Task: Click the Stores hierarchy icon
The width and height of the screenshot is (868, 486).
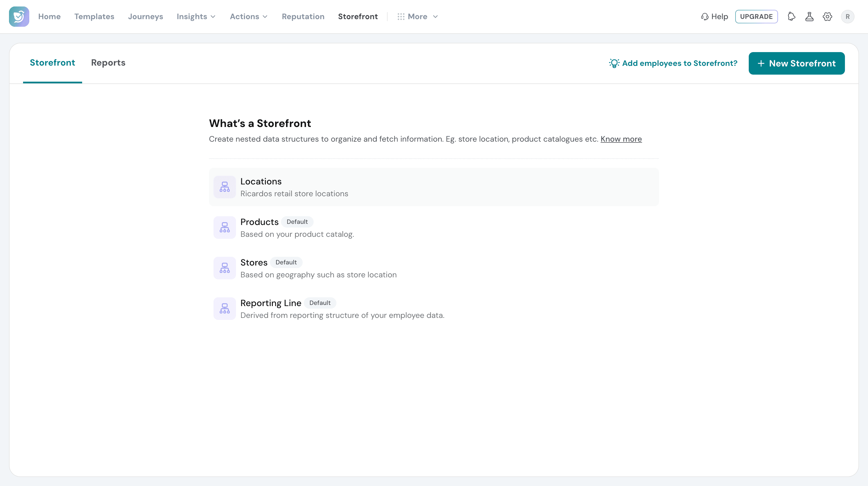Action: pos(225,268)
